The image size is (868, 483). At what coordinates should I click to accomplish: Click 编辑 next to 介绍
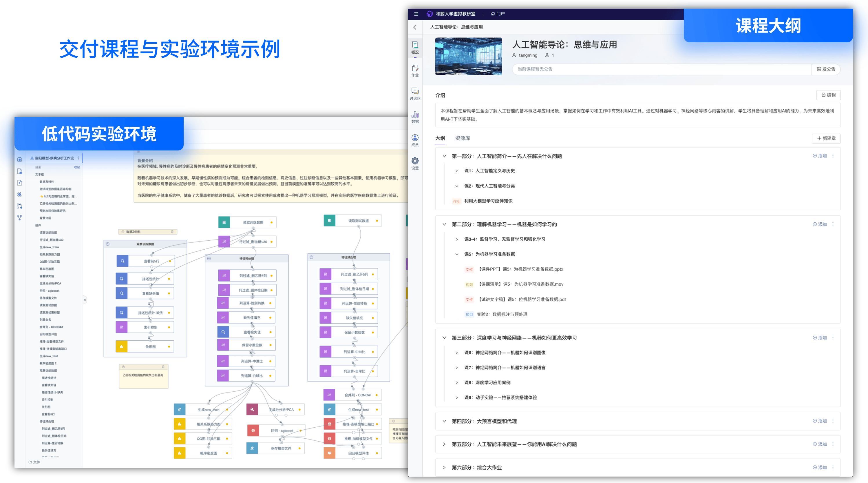click(x=828, y=95)
